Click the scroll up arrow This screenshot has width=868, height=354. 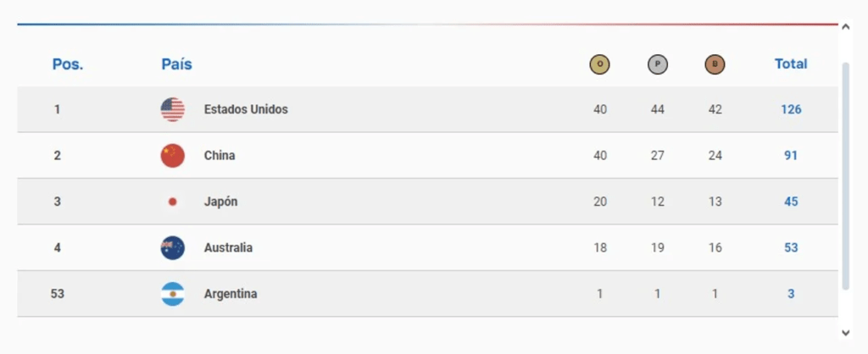(845, 27)
